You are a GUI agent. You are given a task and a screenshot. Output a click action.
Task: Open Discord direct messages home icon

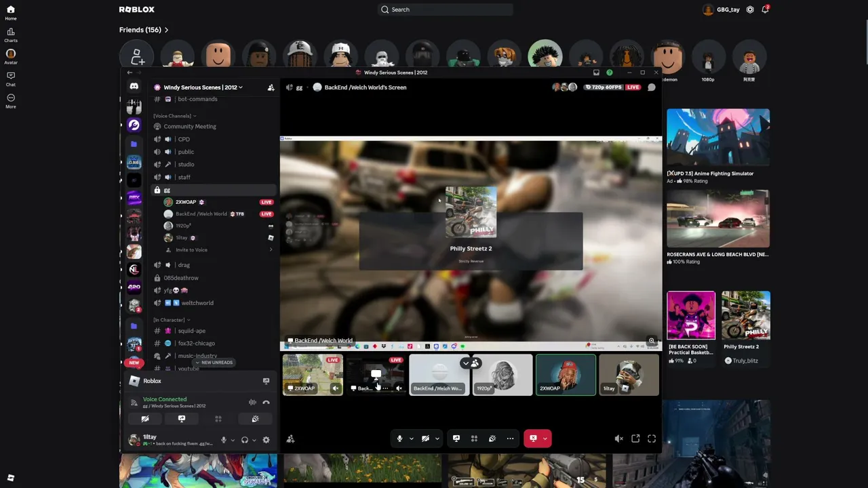[x=134, y=87]
